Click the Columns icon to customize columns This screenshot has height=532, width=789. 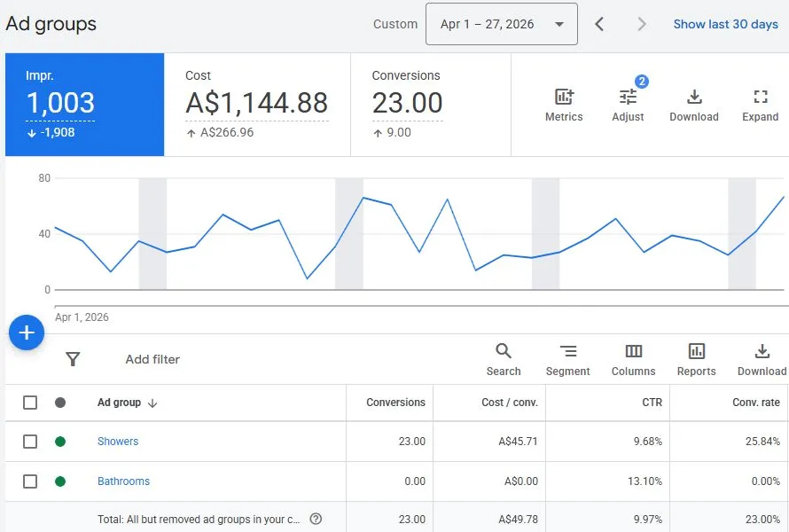(633, 352)
